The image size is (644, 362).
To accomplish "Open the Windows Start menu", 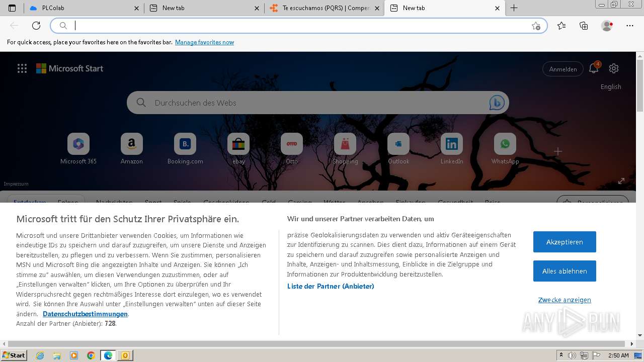I will click(14, 355).
